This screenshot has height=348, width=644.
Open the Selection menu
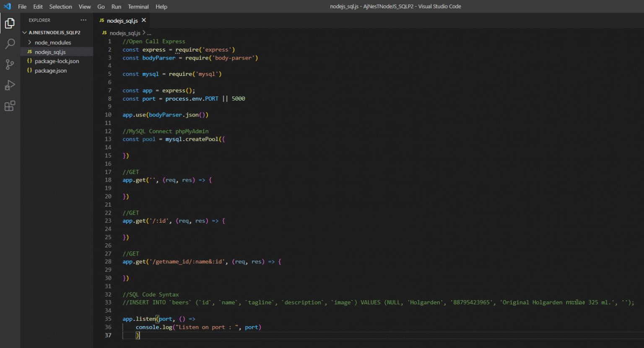60,7
